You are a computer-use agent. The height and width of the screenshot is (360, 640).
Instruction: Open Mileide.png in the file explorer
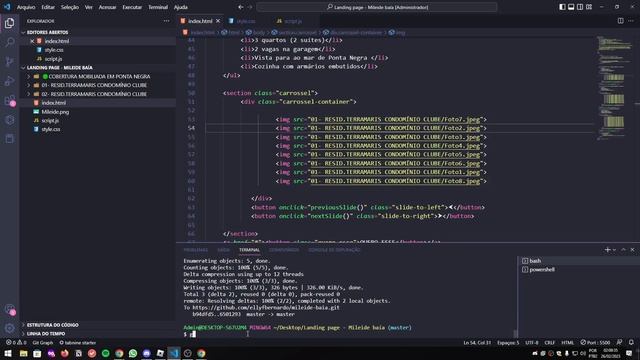[55, 112]
